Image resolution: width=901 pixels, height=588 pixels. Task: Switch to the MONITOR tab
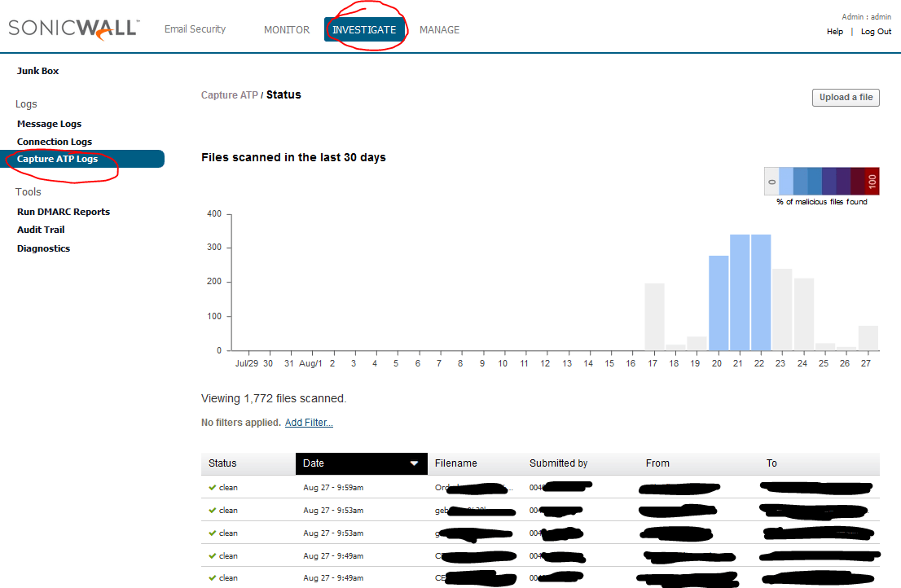click(x=287, y=30)
